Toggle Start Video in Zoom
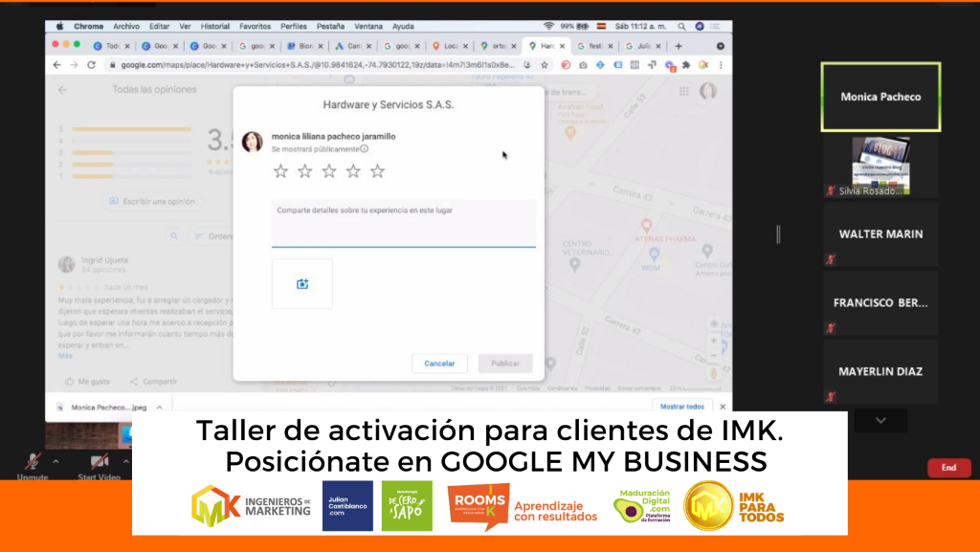This screenshot has height=552, width=980. click(x=99, y=467)
